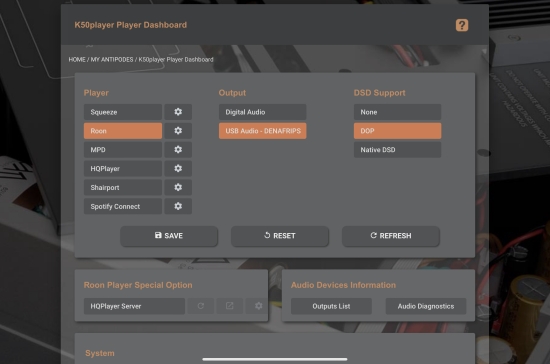Click the Audio Devices Information heading
550x364 pixels.
tap(343, 285)
